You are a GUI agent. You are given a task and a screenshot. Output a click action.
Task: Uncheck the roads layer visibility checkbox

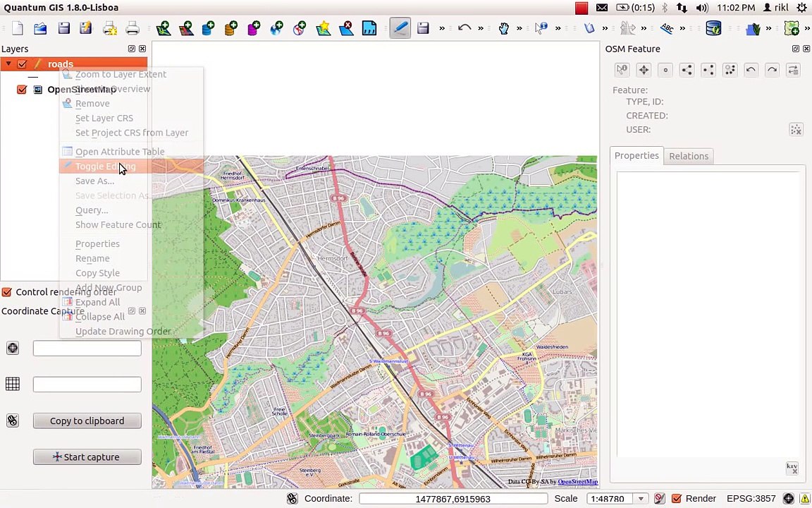[x=22, y=64]
